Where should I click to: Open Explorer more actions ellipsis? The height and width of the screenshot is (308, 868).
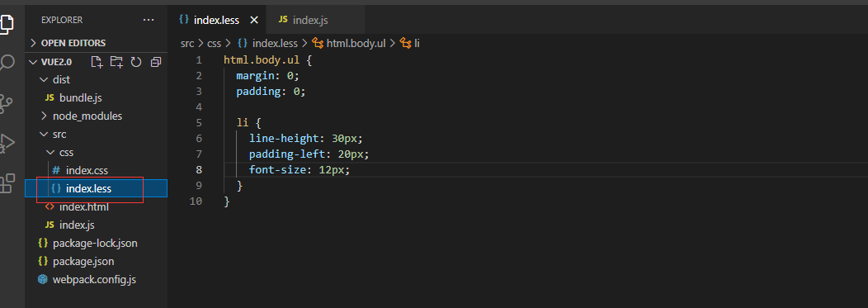149,20
